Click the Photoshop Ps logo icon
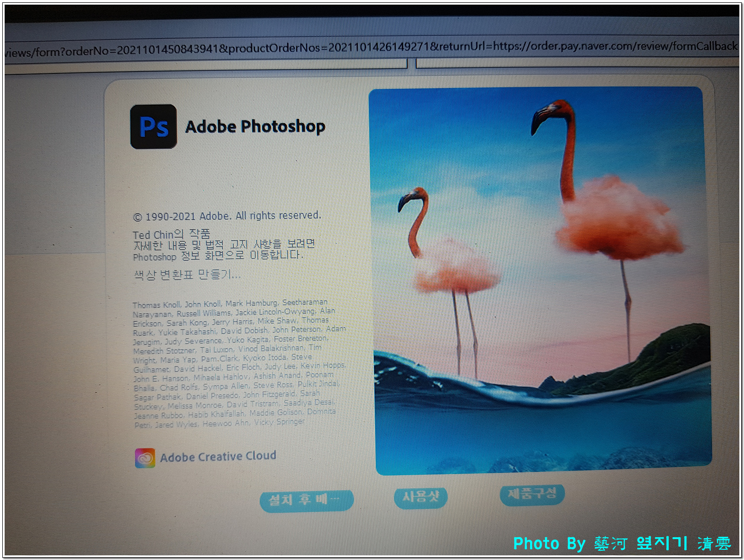 (x=153, y=126)
